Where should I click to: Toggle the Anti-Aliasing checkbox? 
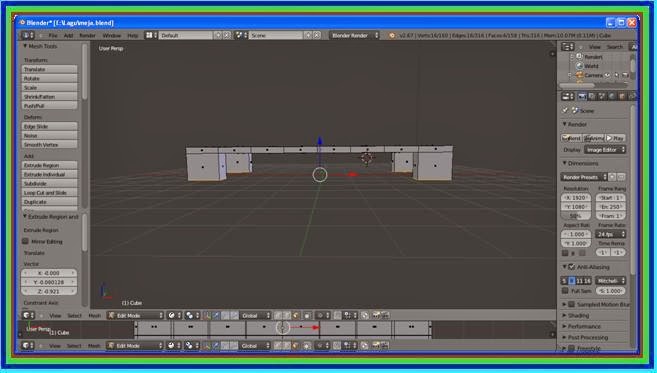(572, 267)
